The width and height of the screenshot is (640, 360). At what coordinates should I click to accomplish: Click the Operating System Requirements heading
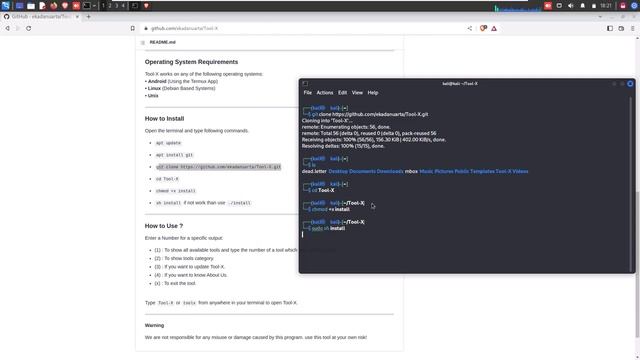tap(191, 62)
